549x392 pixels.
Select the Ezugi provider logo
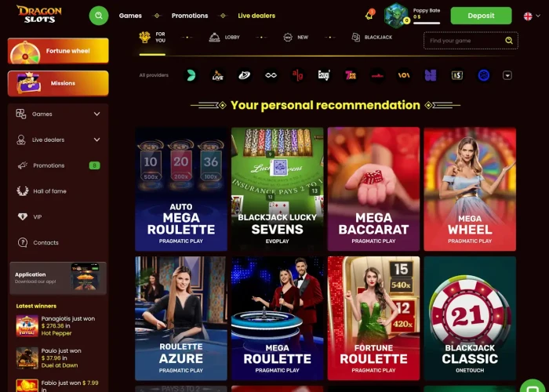tap(324, 75)
